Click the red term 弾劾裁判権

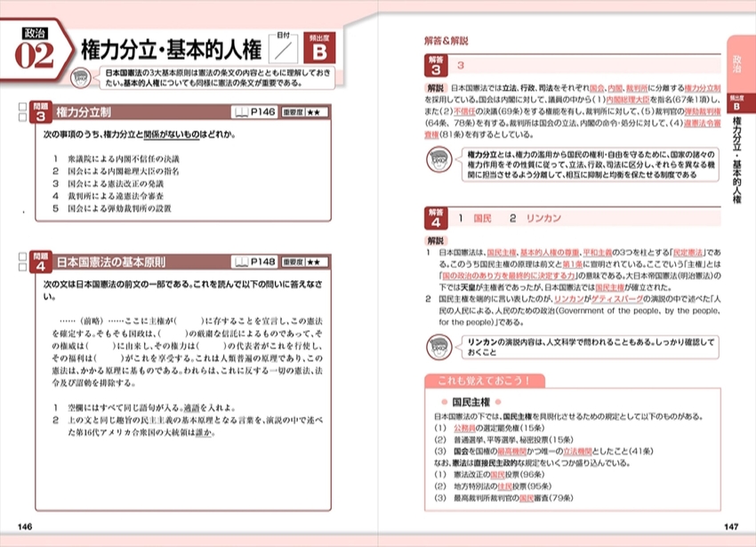pos(703,111)
